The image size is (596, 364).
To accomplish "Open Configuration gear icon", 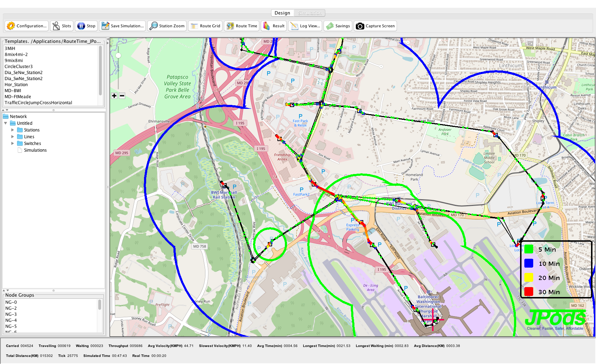I will coord(11,26).
